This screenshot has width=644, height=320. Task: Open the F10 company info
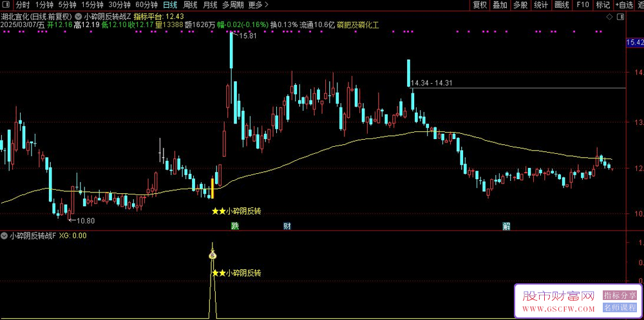(582, 5)
